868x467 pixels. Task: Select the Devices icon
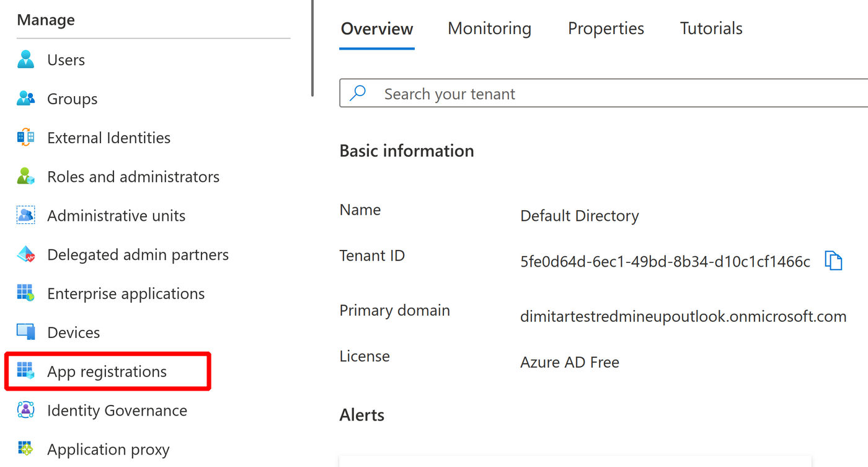26,332
